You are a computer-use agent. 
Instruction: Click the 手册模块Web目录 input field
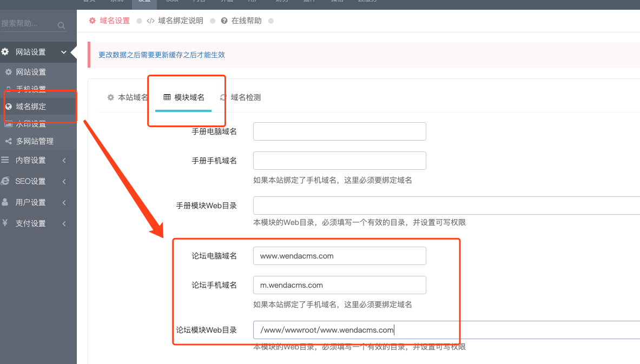[x=446, y=206]
